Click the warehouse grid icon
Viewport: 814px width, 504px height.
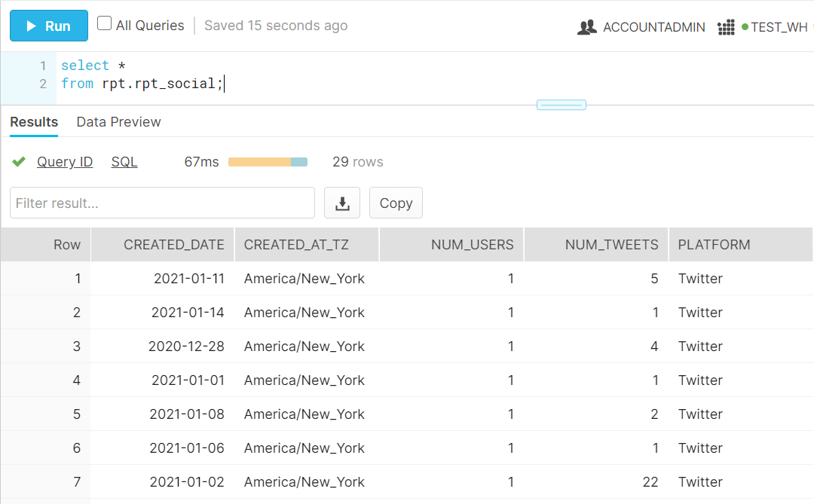(726, 28)
